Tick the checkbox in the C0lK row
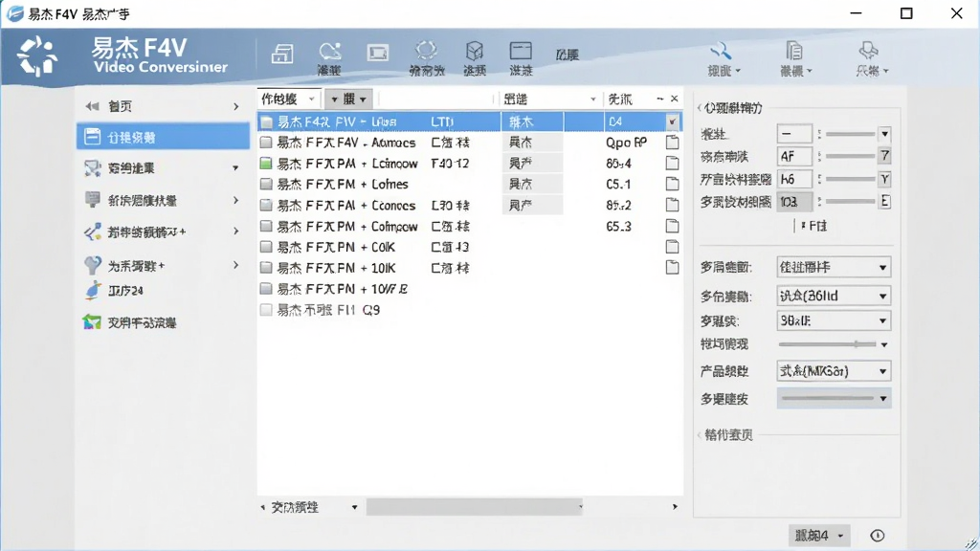The width and height of the screenshot is (980, 551). (266, 248)
